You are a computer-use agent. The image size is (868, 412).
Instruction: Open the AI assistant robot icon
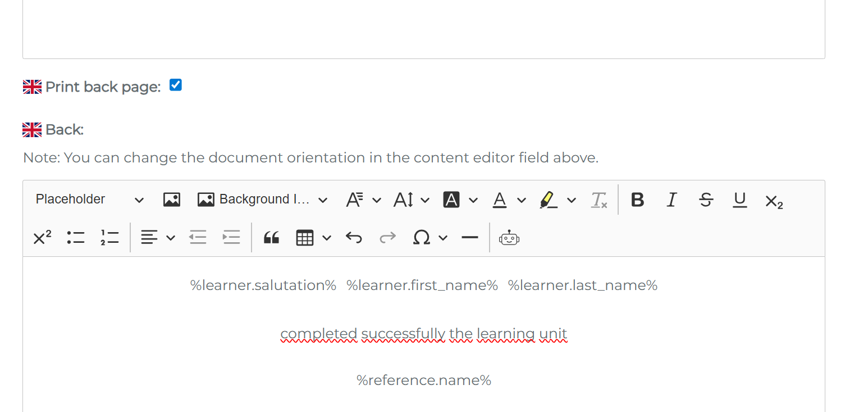click(x=509, y=238)
